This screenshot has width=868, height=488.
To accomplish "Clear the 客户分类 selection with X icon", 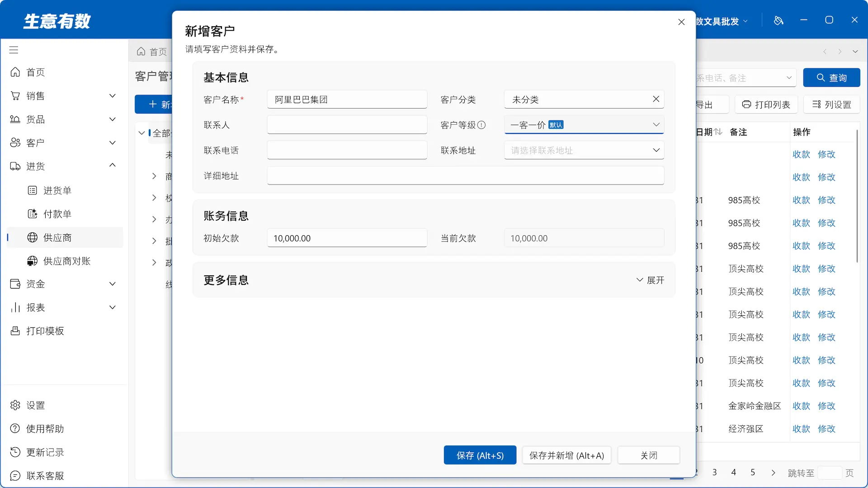I will (656, 99).
